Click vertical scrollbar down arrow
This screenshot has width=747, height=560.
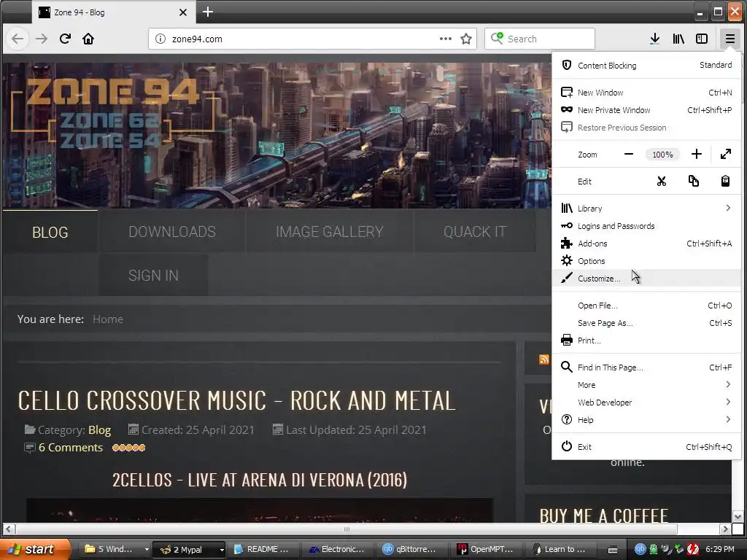[x=738, y=517]
